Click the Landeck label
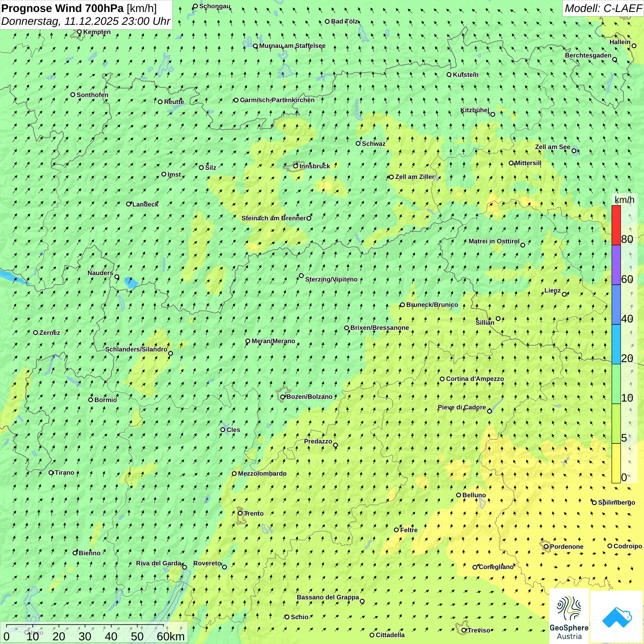 pos(145,204)
